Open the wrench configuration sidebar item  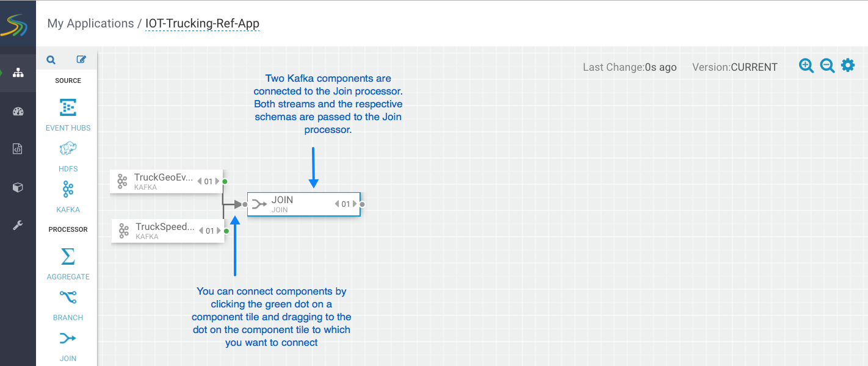(x=18, y=226)
